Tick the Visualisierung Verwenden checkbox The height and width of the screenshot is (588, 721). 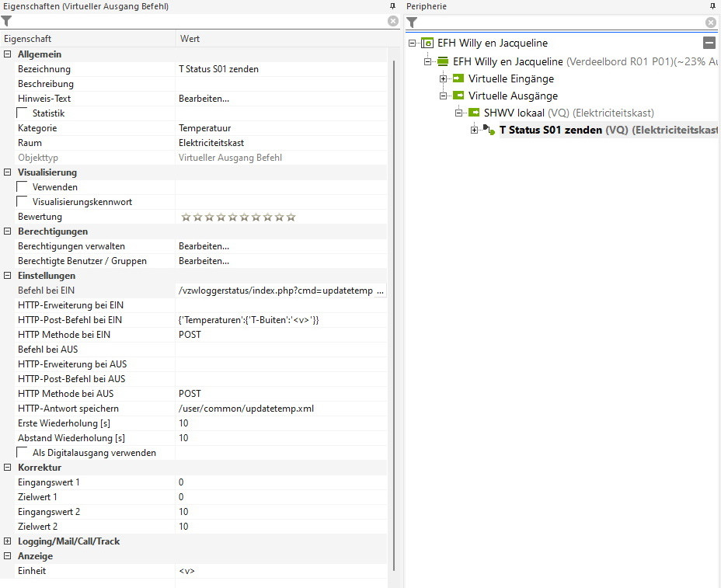(22, 187)
